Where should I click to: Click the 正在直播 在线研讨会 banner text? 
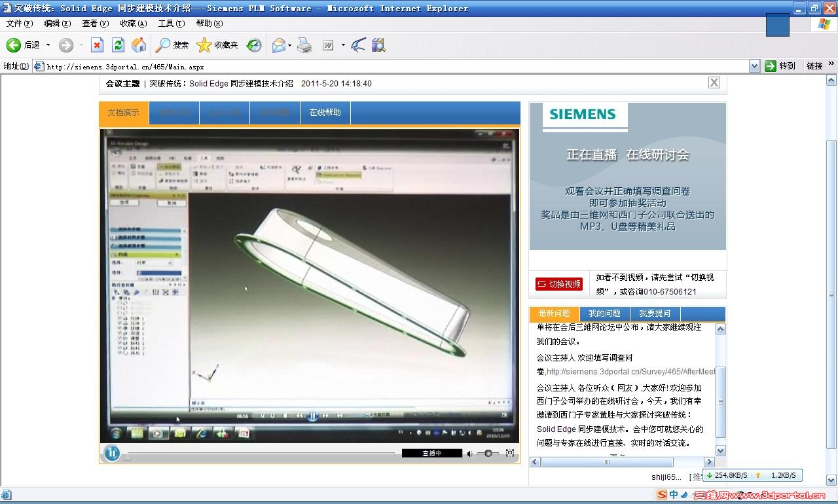(628, 155)
